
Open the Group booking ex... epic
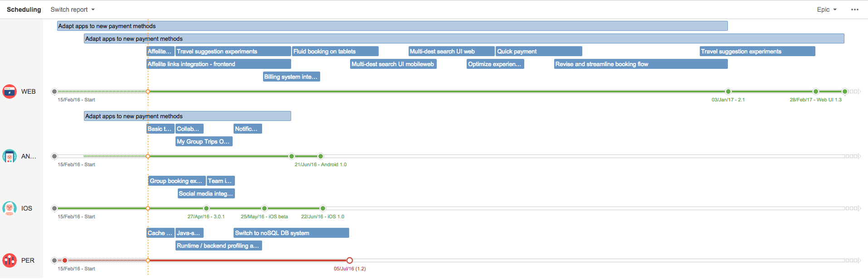pyautogui.click(x=177, y=181)
